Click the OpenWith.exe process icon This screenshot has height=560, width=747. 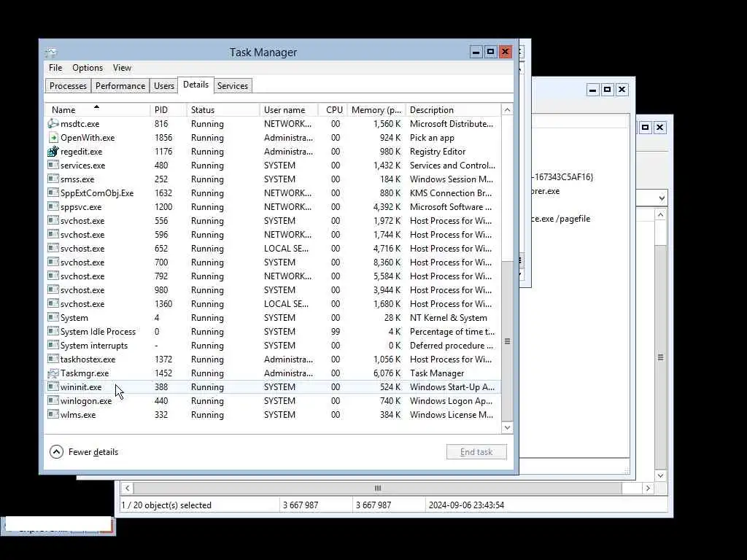click(53, 137)
